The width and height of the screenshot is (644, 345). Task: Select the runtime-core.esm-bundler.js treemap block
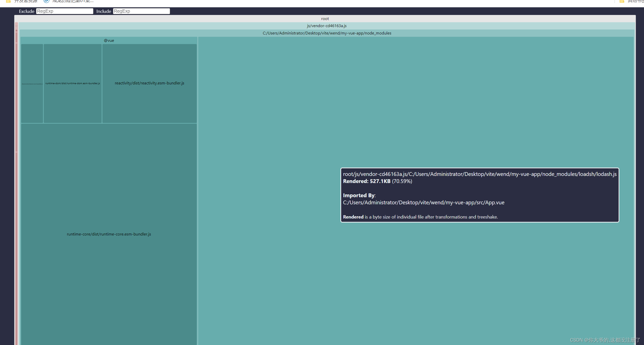point(109,234)
